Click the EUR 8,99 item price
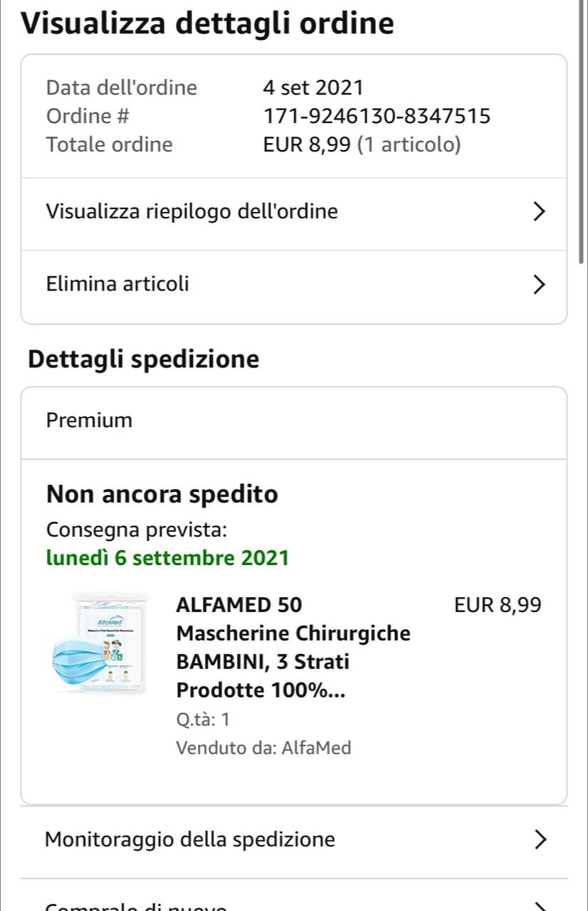This screenshot has height=911, width=588. tap(498, 606)
